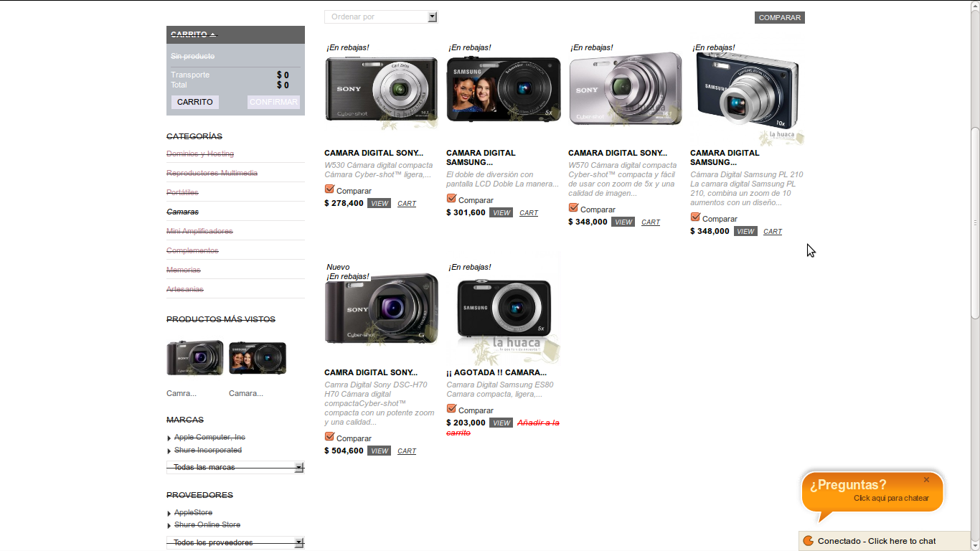980x551 pixels.
Task: Select the Camaras category
Action: click(182, 212)
